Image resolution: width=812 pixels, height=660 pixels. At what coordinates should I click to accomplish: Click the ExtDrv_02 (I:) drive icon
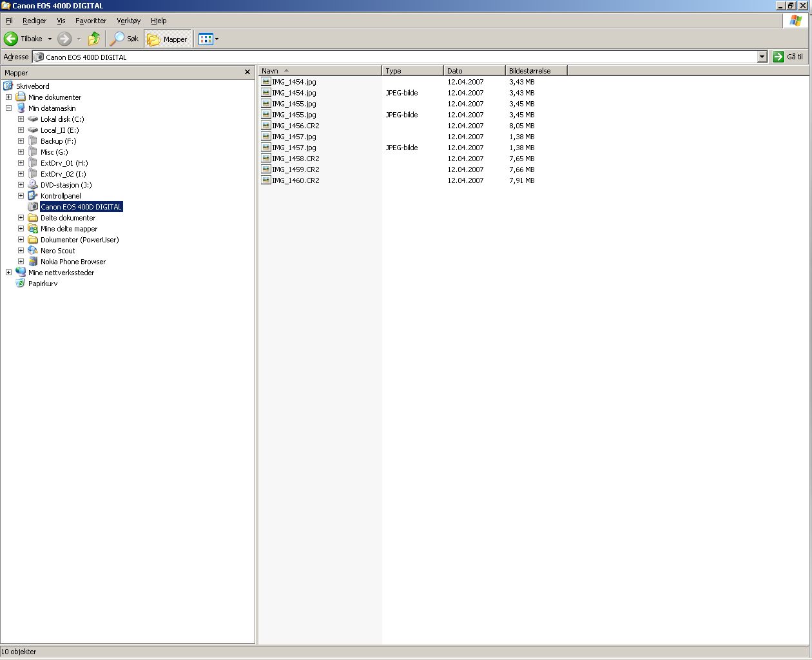click(x=33, y=173)
